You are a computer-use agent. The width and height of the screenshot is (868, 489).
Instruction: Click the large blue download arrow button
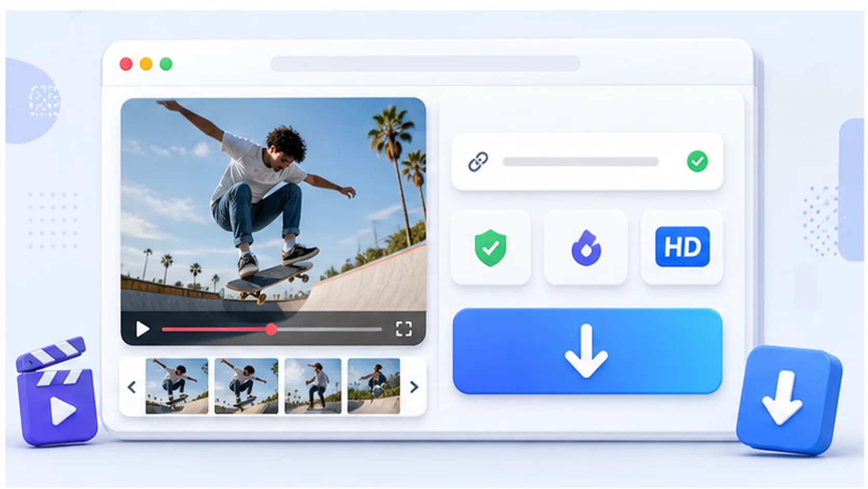click(587, 351)
